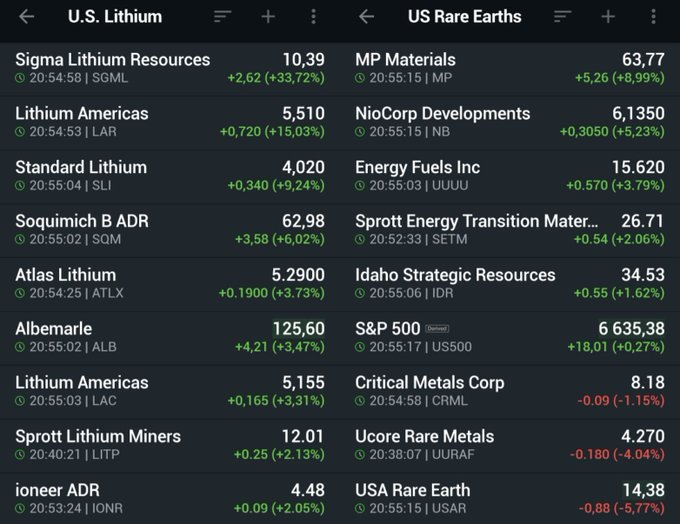
Task: Open Soquimich B ADR quote
Action: pyautogui.click(x=170, y=230)
